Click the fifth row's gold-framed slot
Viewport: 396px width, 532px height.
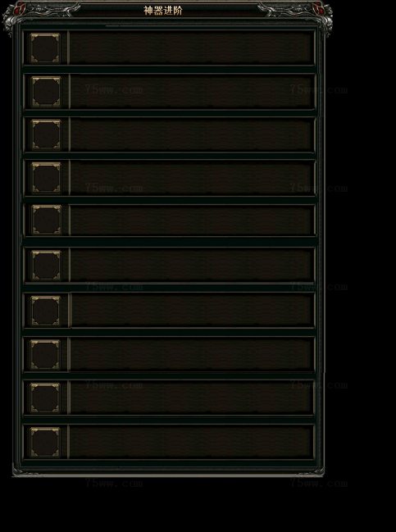pos(47,220)
